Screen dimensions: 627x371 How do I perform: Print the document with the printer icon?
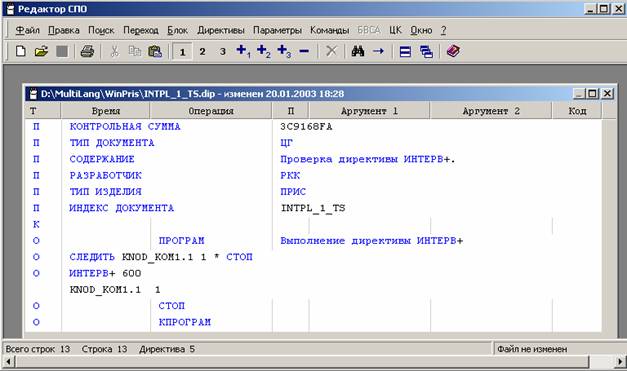pyautogui.click(x=87, y=51)
